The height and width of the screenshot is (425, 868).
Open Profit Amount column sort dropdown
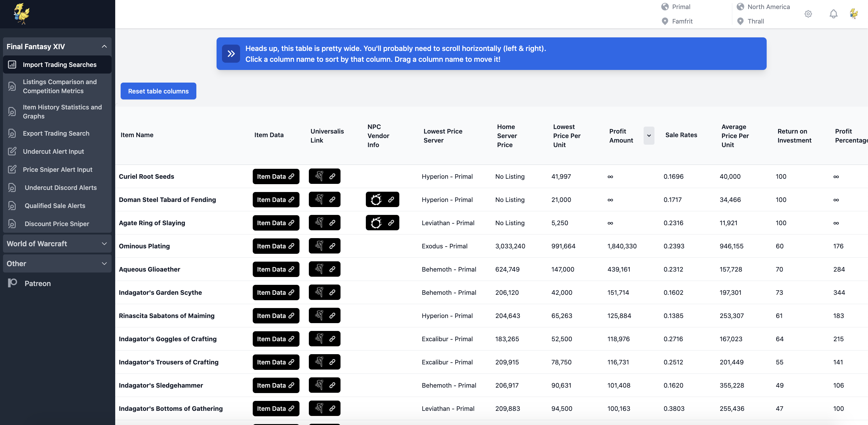coord(649,135)
